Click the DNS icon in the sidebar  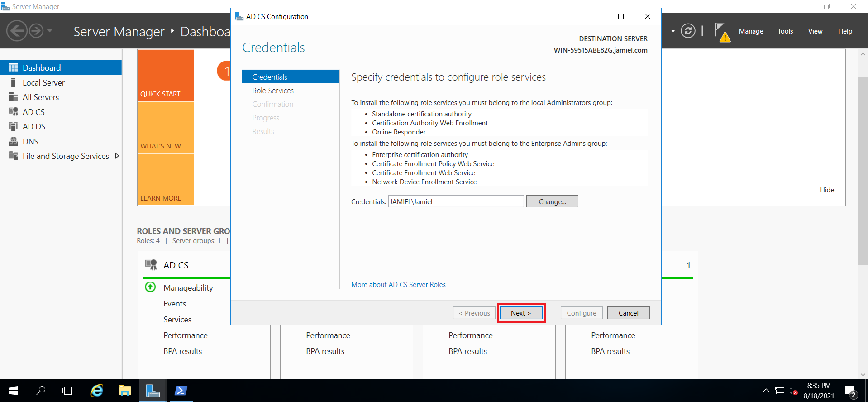pyautogui.click(x=14, y=141)
